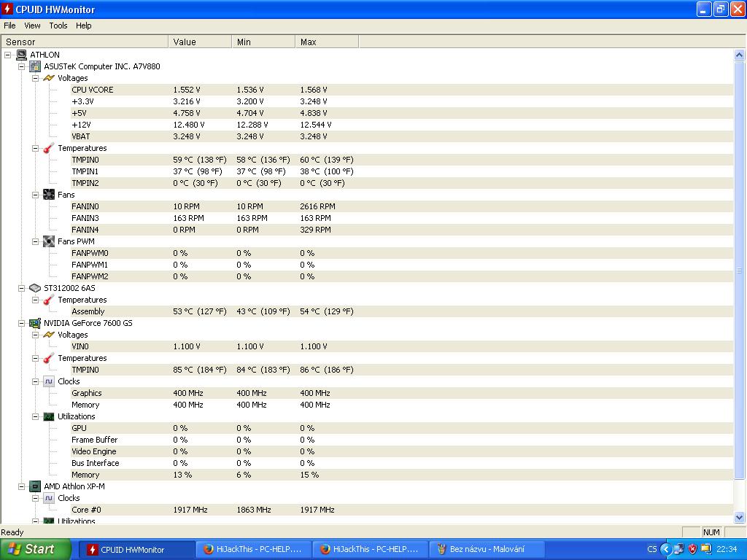Click the AMD Athlon XP-M processor icon
This screenshot has height=560, width=747.
(x=35, y=486)
